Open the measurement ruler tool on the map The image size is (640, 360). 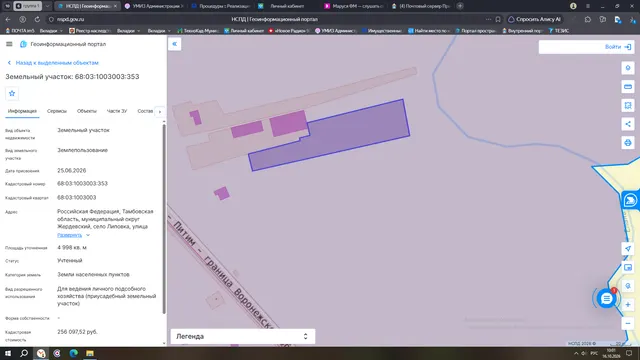click(628, 87)
